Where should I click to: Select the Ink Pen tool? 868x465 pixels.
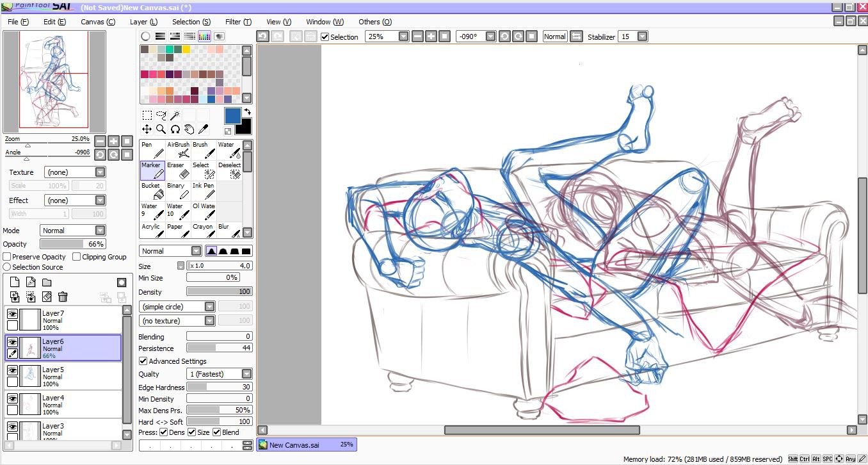tap(204, 191)
